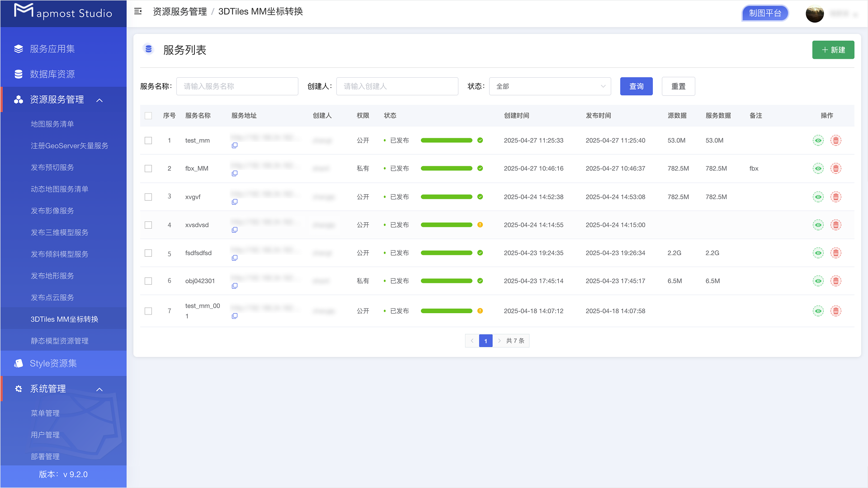Preview the xvsdvsd service

point(818,225)
